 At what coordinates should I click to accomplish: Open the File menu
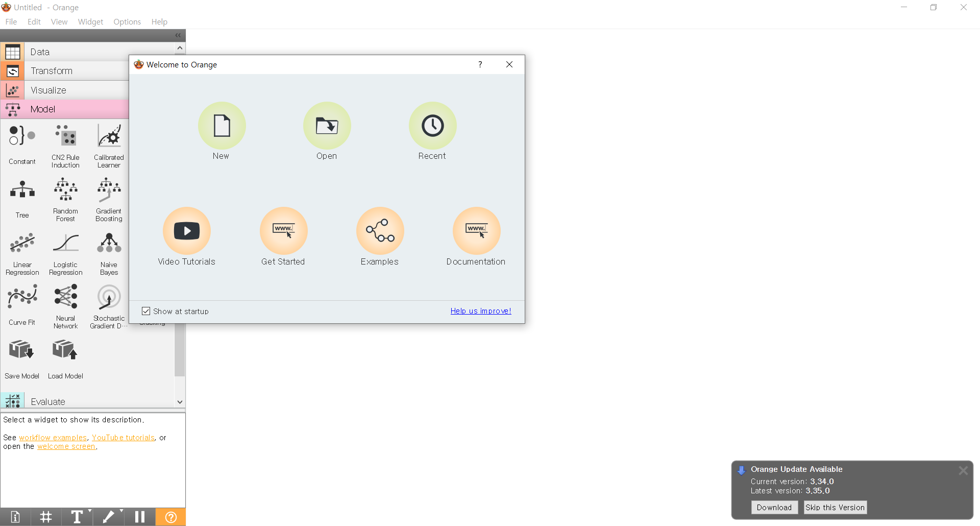pyautogui.click(x=11, y=21)
